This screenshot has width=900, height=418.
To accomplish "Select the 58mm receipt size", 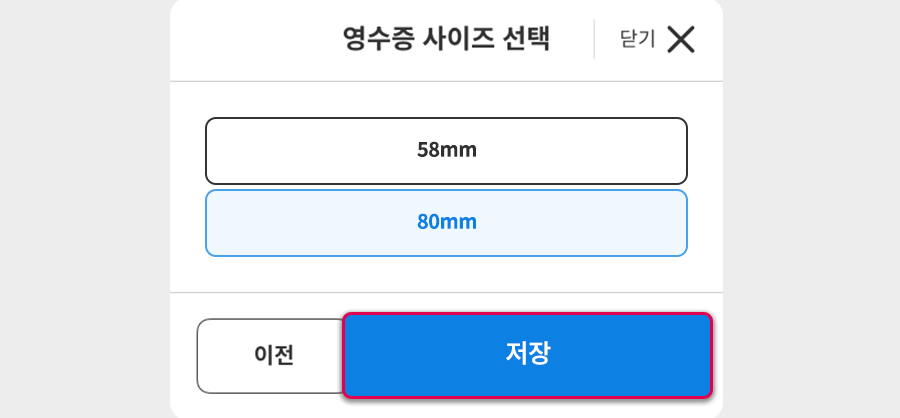I will 447,151.
